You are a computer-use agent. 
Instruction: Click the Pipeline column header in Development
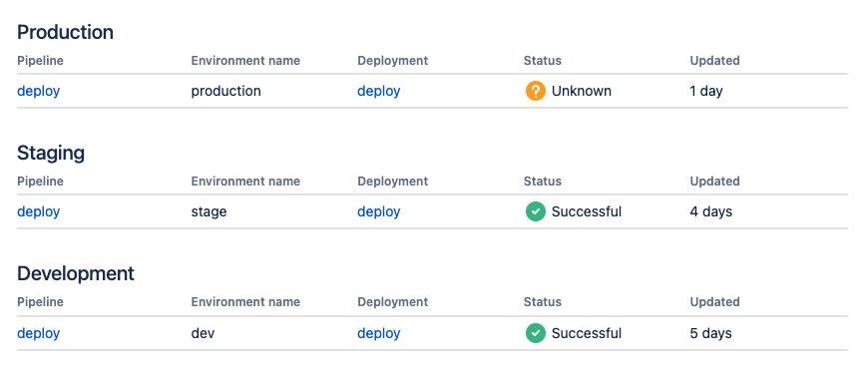(41, 301)
